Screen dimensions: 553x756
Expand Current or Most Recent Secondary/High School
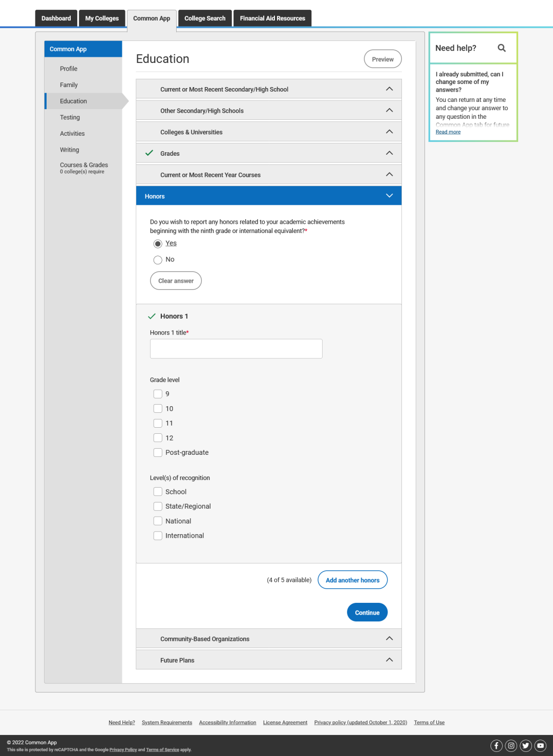pyautogui.click(x=269, y=89)
